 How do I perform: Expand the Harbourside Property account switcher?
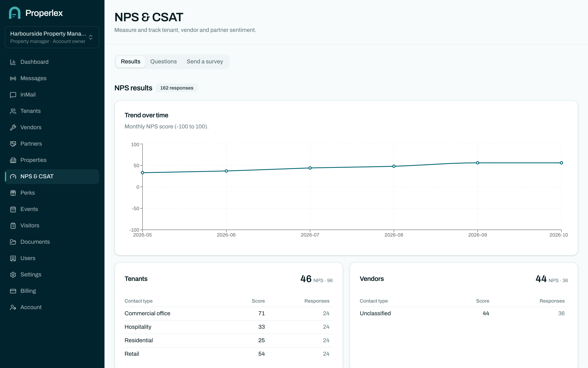(x=52, y=37)
